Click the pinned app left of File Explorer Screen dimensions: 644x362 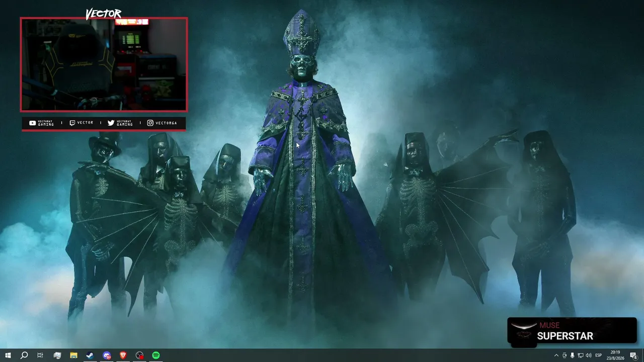(x=57, y=355)
